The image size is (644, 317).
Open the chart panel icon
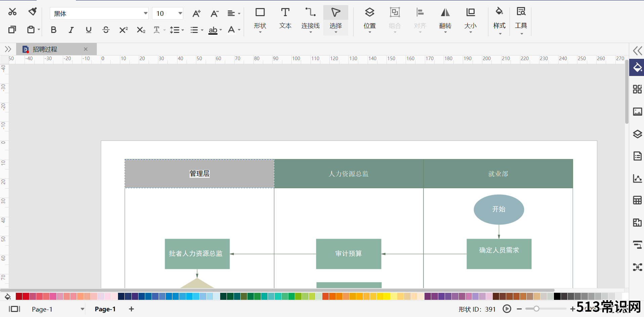point(637,178)
